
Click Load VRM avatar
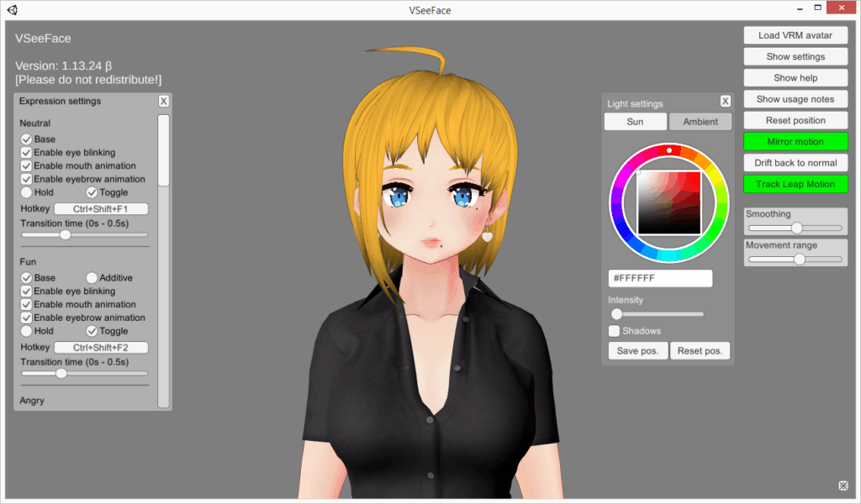(x=795, y=34)
